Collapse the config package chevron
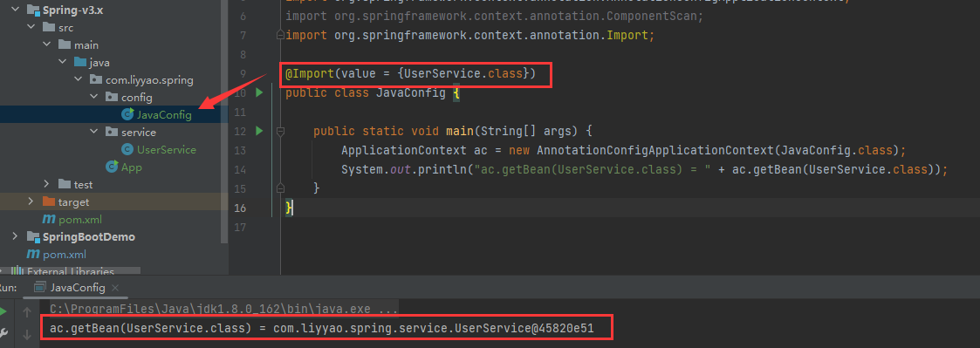980x348 pixels. (93, 98)
